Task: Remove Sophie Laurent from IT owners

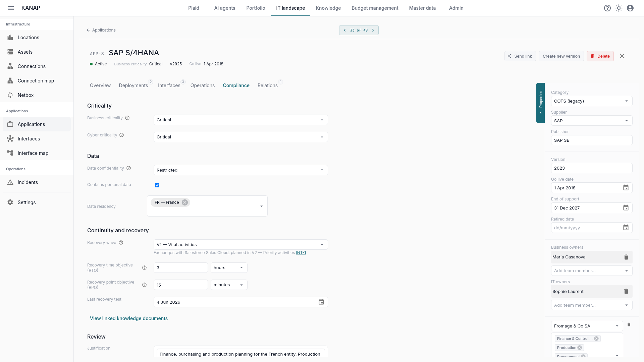Action: [626, 292]
